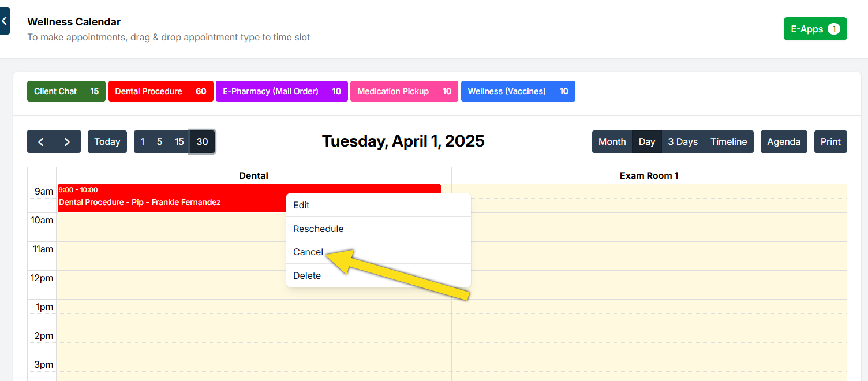Switch to 3 Days view
Viewport: 868px width, 381px height.
coord(683,142)
